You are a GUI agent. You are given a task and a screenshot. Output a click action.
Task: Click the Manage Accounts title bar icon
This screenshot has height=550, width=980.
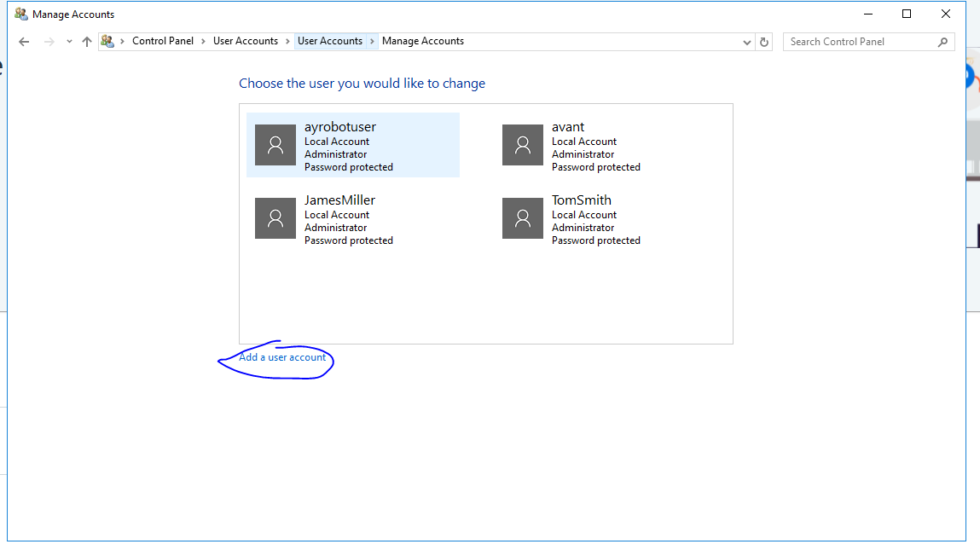click(21, 14)
